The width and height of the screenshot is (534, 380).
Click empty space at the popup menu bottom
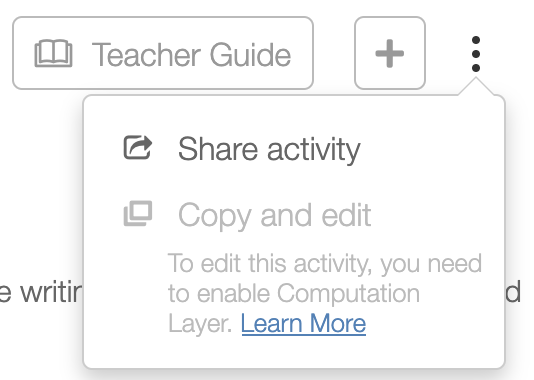(294, 352)
